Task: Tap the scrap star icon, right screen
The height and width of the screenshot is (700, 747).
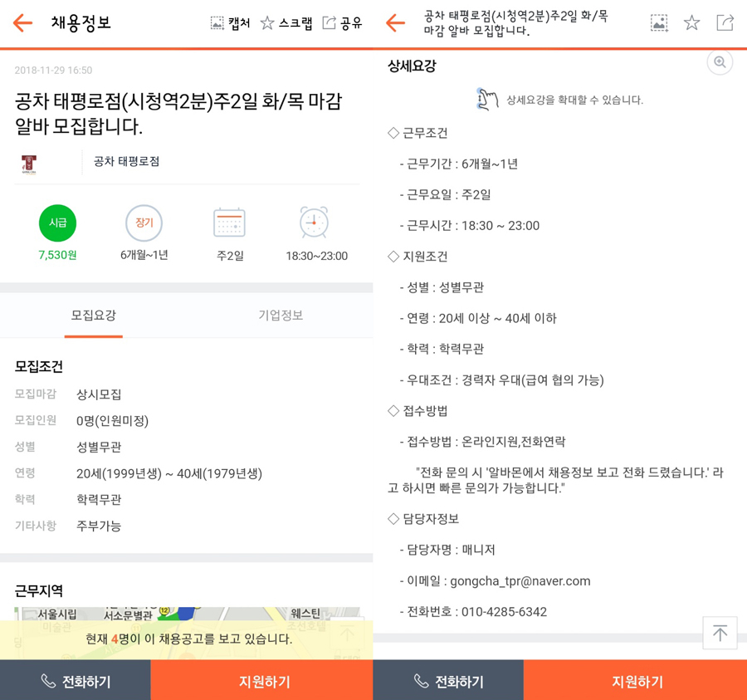Action: pos(691,23)
